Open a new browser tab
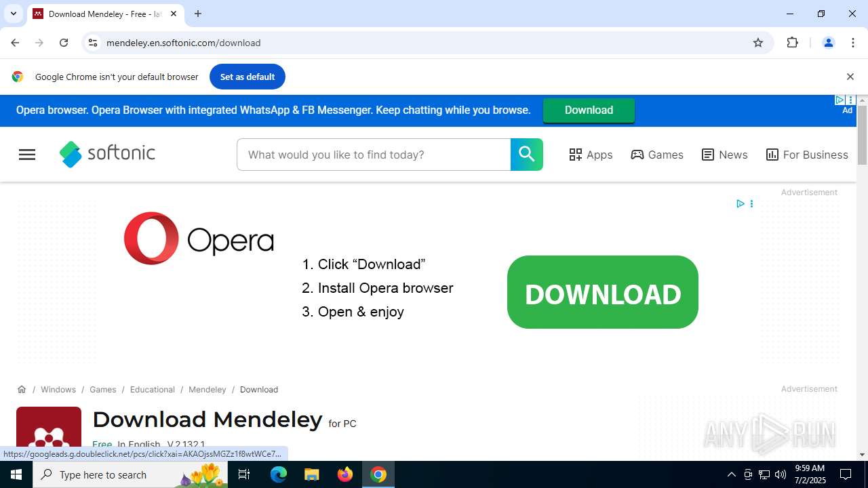 click(198, 14)
